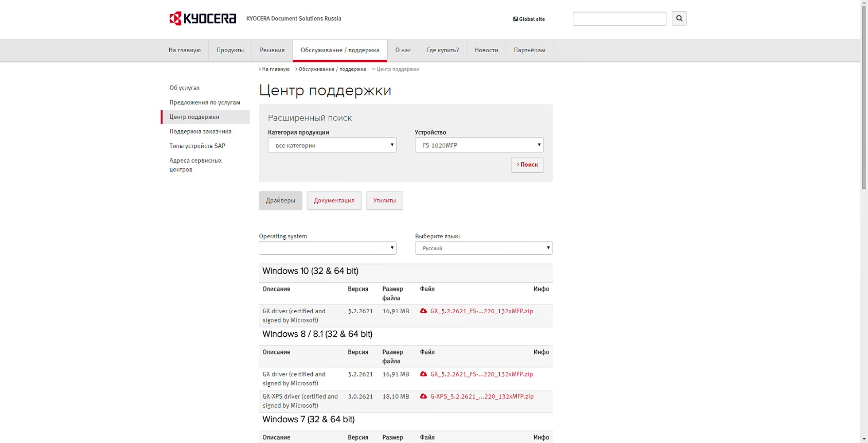Switch to the Утилиты tab

(385, 201)
